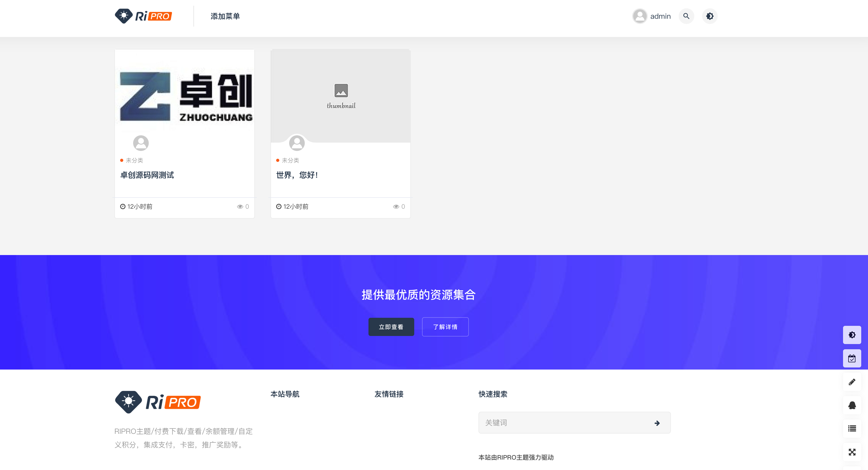This screenshot has width=868, height=470.
Task: Click the 友情链接 footer heading
Action: pyautogui.click(x=389, y=394)
